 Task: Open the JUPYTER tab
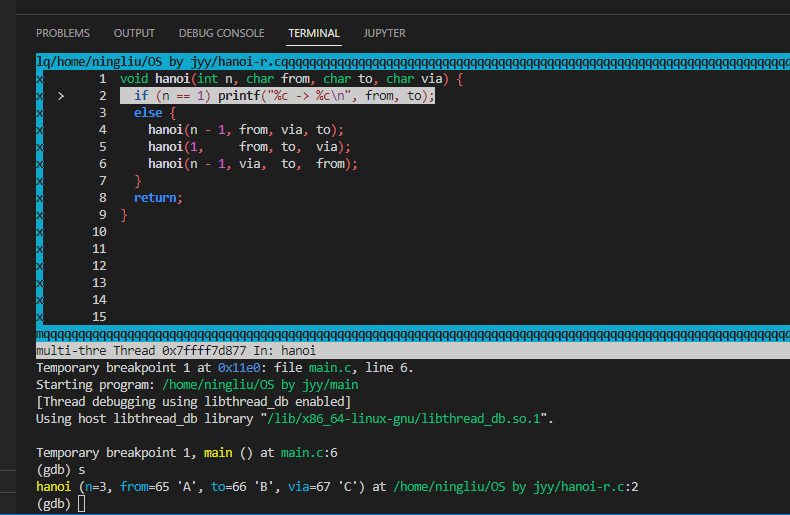click(384, 33)
